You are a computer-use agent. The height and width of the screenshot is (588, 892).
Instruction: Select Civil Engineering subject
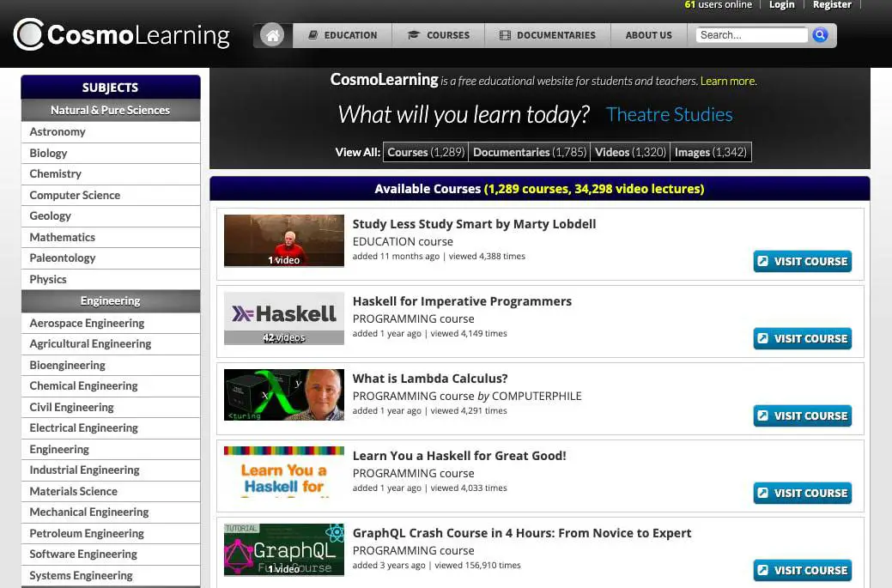111,407
